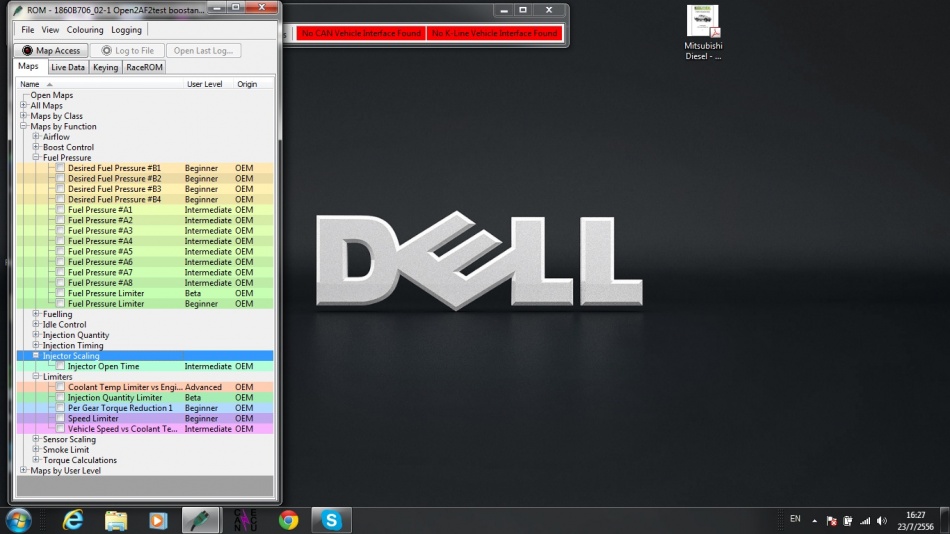Screen dimensions: 950x534
Task: Expand the Fuelling folder
Action: coord(36,313)
